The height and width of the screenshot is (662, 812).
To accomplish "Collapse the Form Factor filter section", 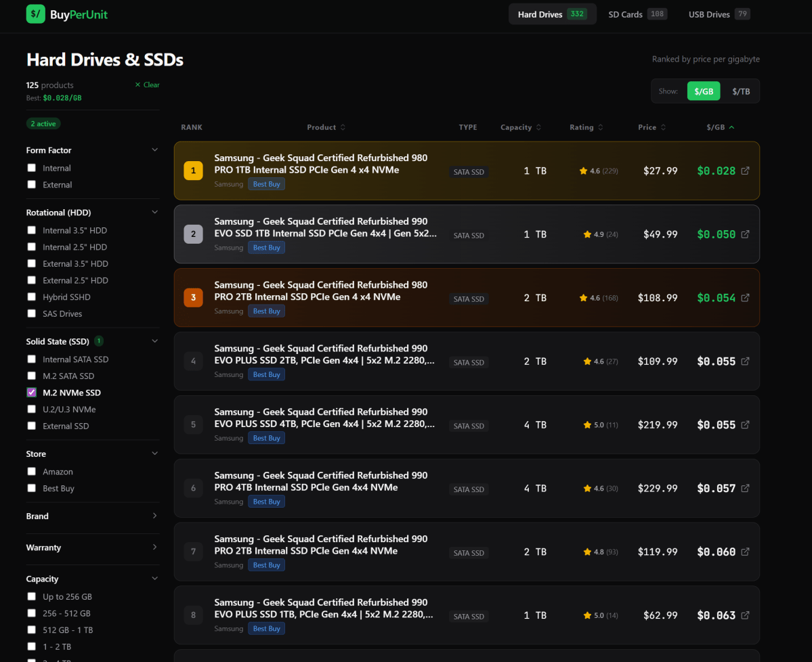I will (x=154, y=150).
